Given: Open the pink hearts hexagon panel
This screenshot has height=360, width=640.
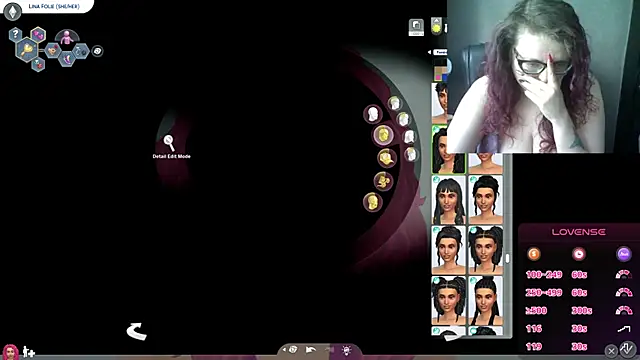Looking at the screenshot, I should [38, 35].
